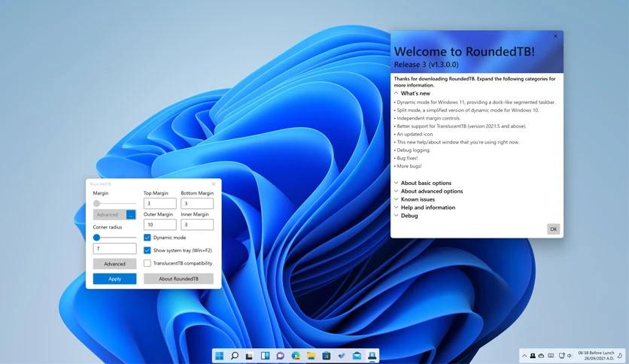Launch Microsoft Edge from taskbar
The height and width of the screenshot is (364, 629).
click(296, 356)
